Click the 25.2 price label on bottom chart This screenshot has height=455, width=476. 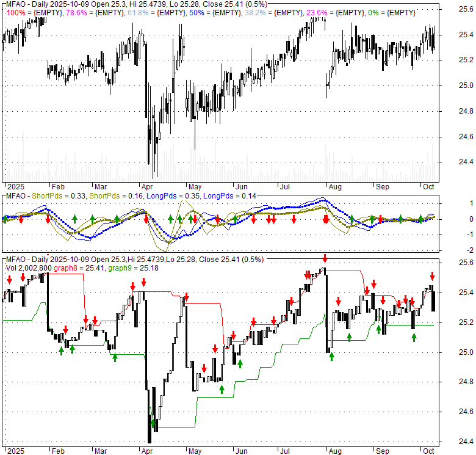point(466,322)
